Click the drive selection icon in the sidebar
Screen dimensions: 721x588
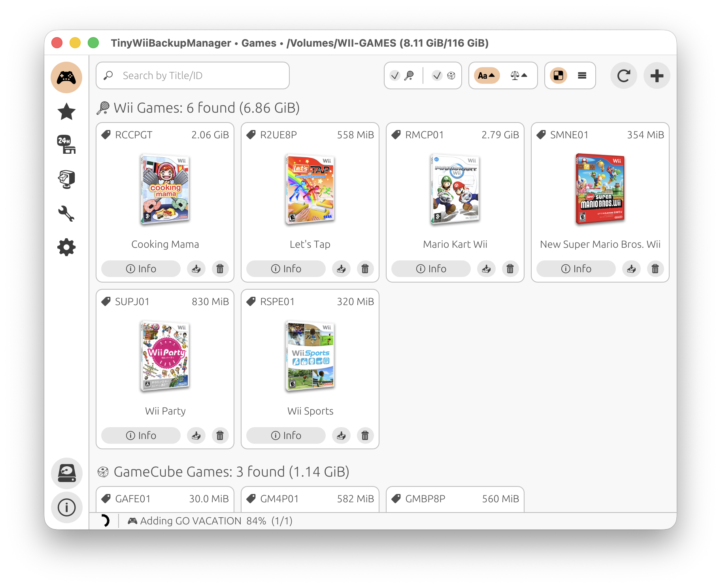click(x=67, y=473)
